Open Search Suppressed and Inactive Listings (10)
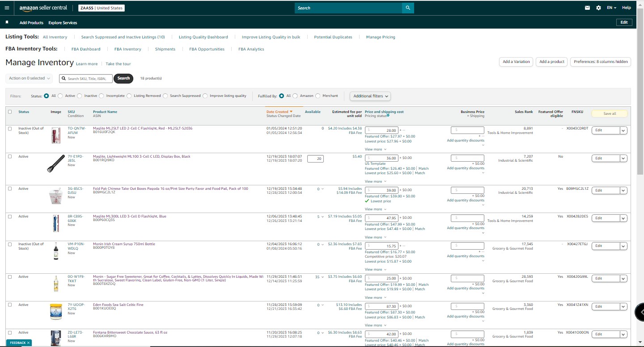This screenshot has width=644, height=347. [x=123, y=37]
